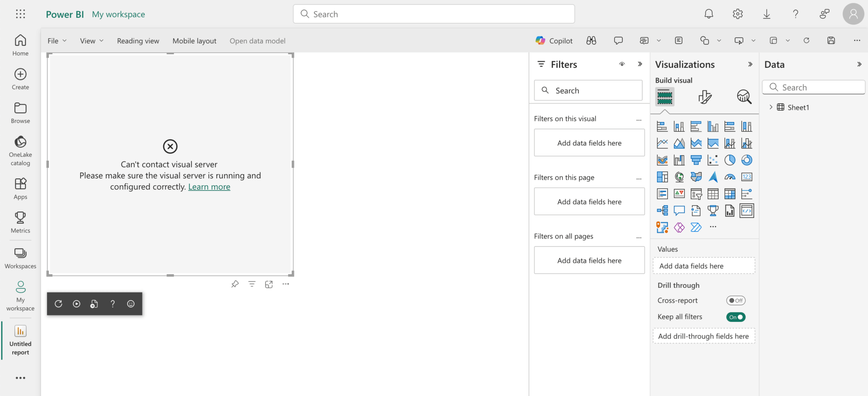Open focus mode for the visual
The height and width of the screenshot is (396, 868).
tap(269, 284)
